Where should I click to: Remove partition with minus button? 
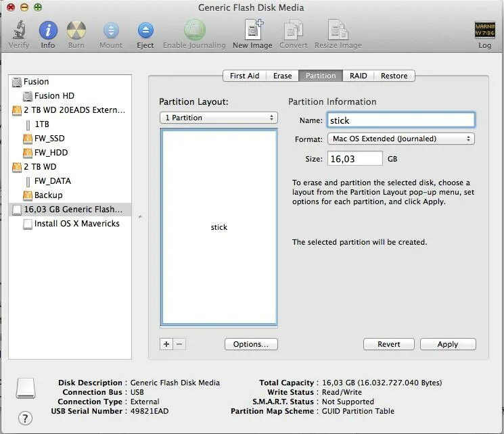point(179,344)
